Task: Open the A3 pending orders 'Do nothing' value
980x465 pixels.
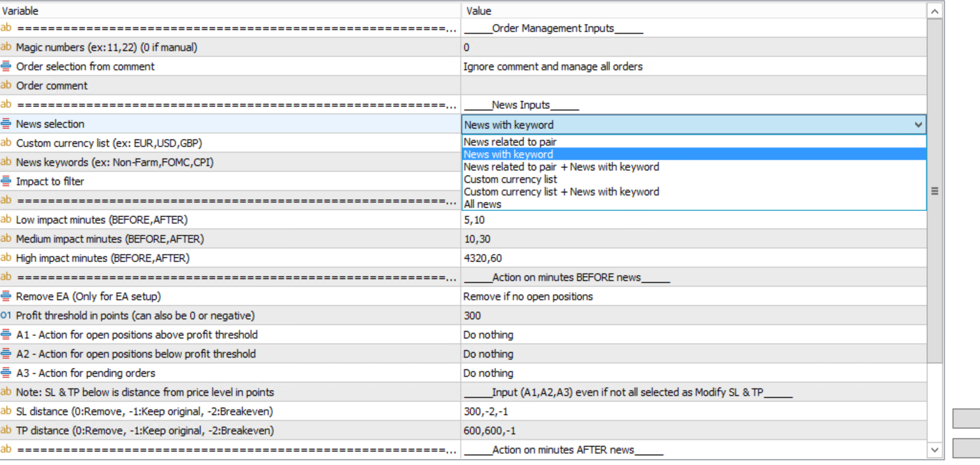Action: click(693, 373)
